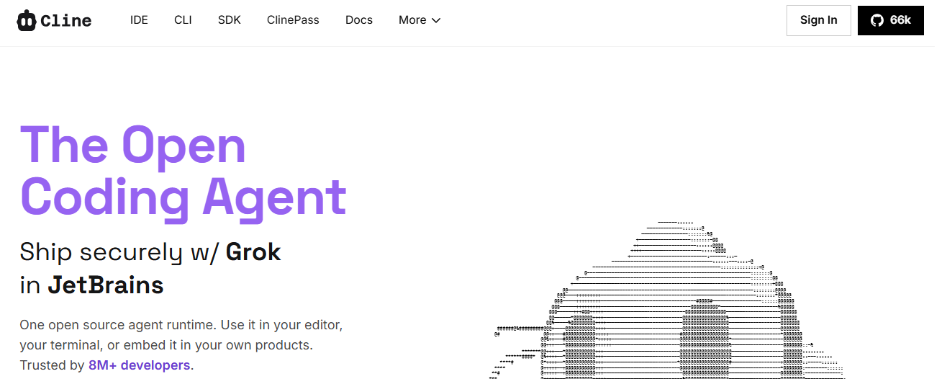
Task: Open the SDK nav item
Action: (x=229, y=20)
